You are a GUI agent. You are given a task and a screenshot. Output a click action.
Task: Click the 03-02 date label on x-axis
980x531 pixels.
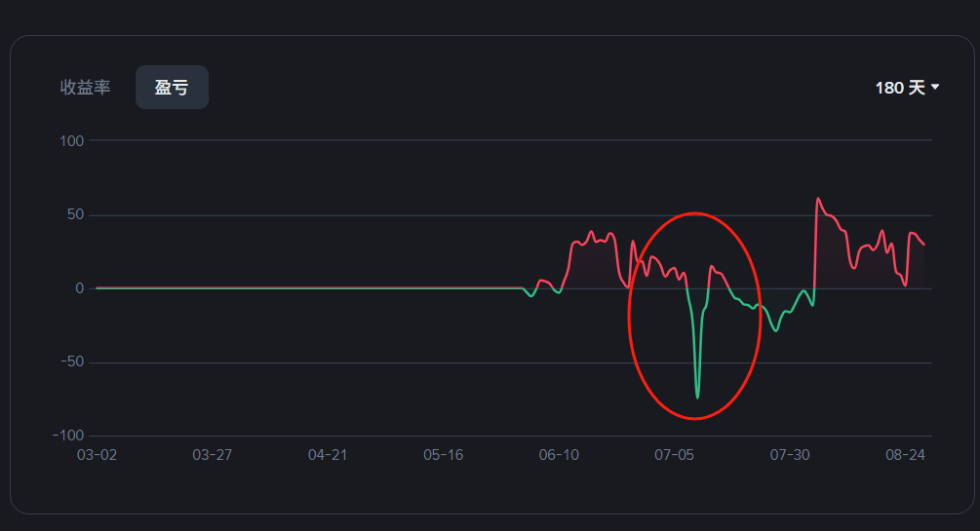pos(97,455)
